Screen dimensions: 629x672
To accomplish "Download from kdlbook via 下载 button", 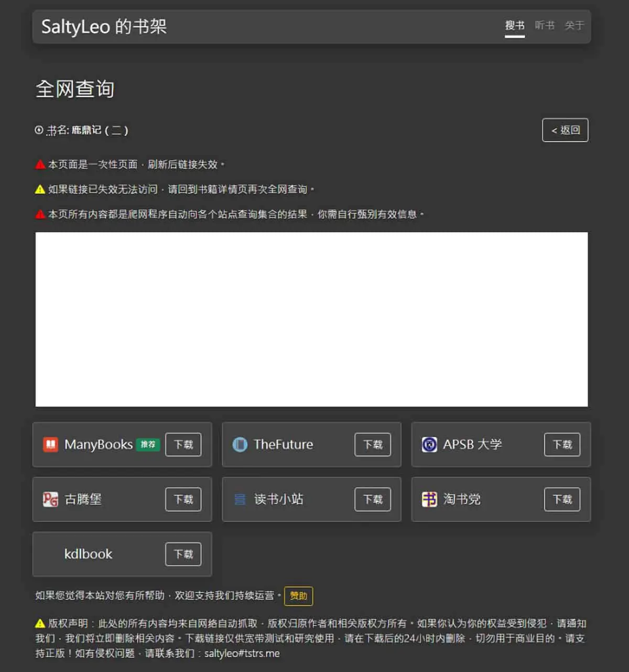I will [x=183, y=554].
